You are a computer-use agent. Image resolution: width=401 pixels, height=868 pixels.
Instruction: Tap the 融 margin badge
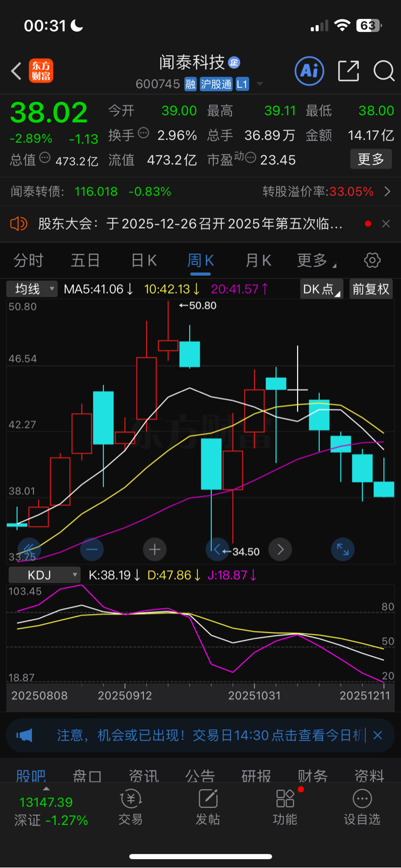[191, 84]
